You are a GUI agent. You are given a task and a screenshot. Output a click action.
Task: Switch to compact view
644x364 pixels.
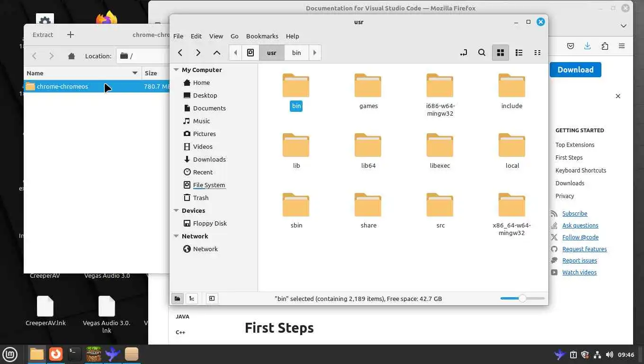coord(537,53)
